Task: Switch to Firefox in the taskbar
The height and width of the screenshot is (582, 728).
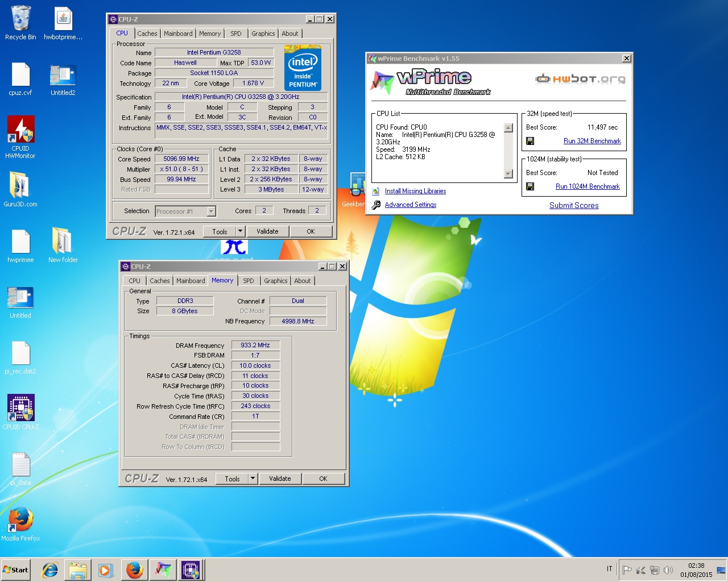Action: (135, 570)
